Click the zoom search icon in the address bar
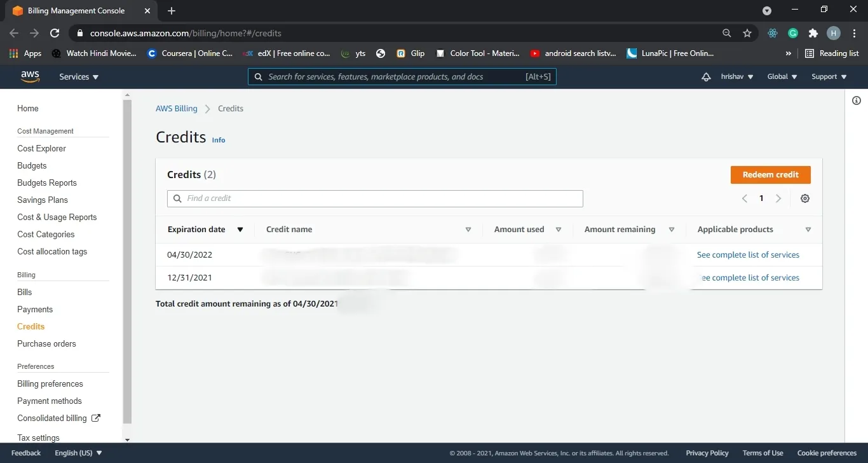 [726, 33]
